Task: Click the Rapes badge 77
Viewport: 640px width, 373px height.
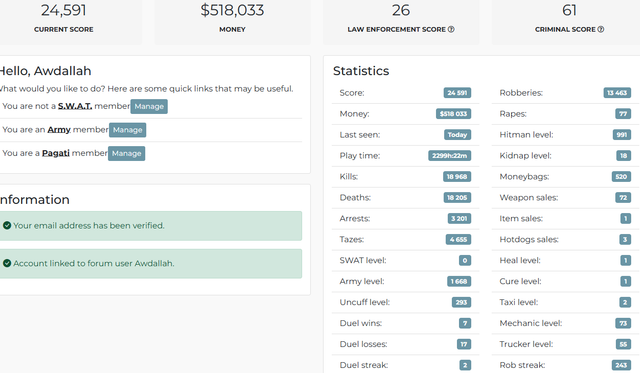Action: pos(623,114)
